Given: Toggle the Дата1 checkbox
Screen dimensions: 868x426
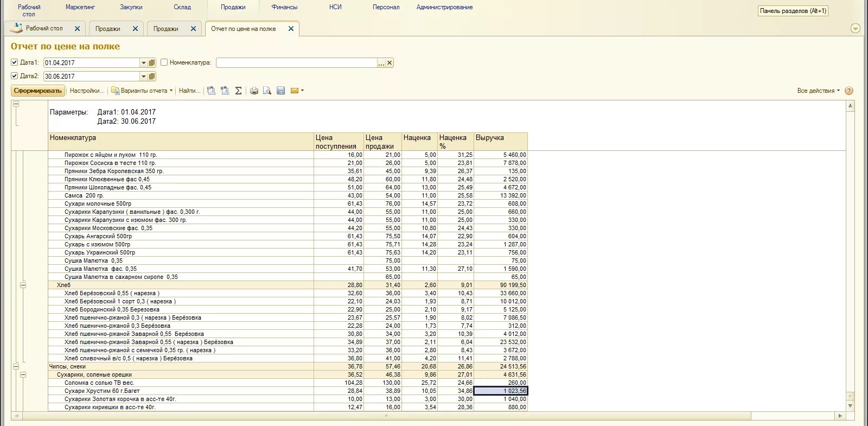Looking at the screenshot, I should (15, 62).
